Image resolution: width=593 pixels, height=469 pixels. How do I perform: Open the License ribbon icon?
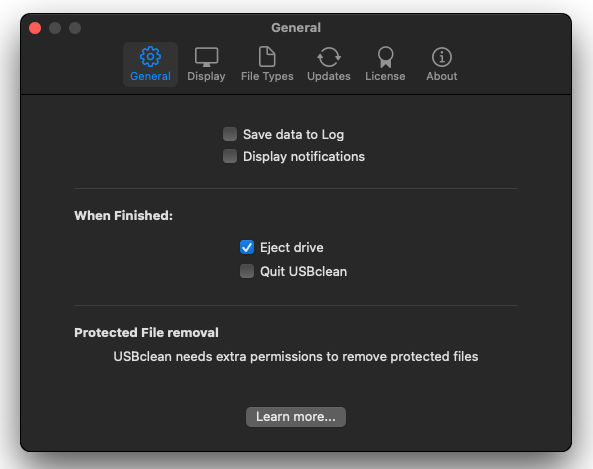(x=385, y=57)
